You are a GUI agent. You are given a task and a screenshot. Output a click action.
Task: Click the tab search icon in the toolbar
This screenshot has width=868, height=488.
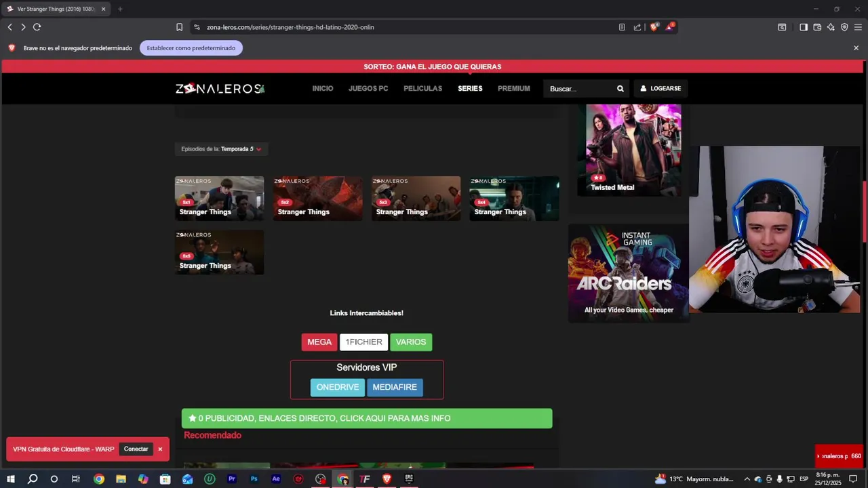pyautogui.click(x=782, y=27)
